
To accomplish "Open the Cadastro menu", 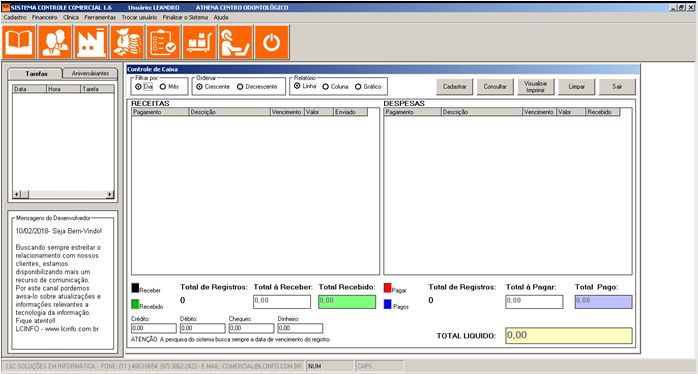I will (15, 17).
